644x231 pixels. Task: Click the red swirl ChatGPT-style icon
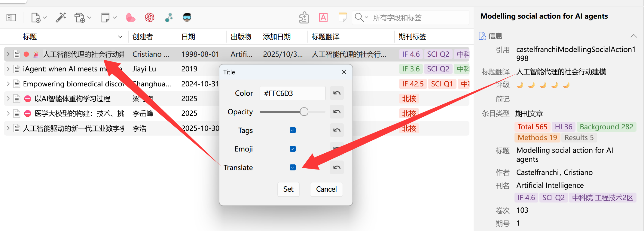[x=149, y=17]
